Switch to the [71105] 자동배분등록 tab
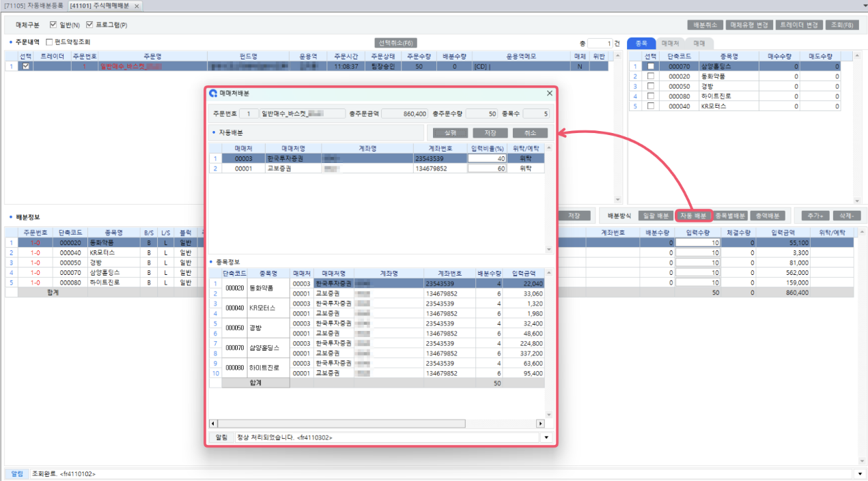 33,5
